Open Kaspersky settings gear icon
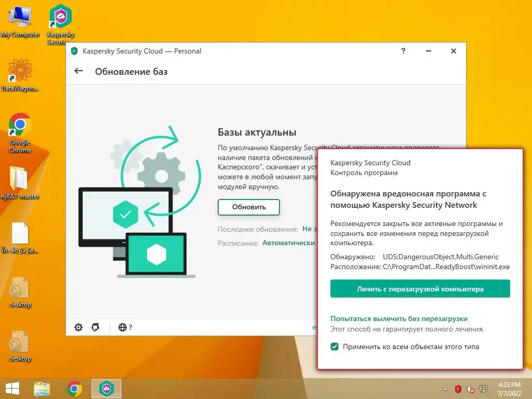Image resolution: width=532 pixels, height=399 pixels. (78, 327)
